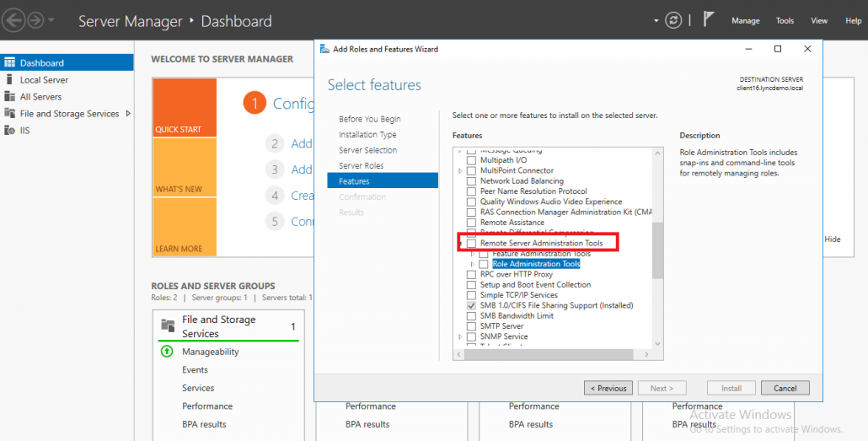Check SMB Bandwidth Limit checkbox

click(471, 316)
